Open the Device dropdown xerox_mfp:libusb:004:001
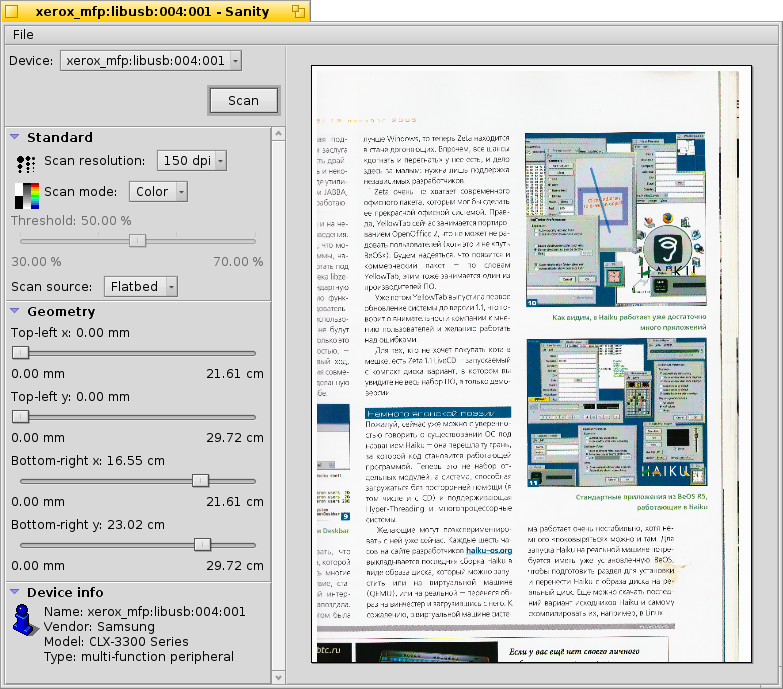The height and width of the screenshot is (689, 783). tap(151, 60)
